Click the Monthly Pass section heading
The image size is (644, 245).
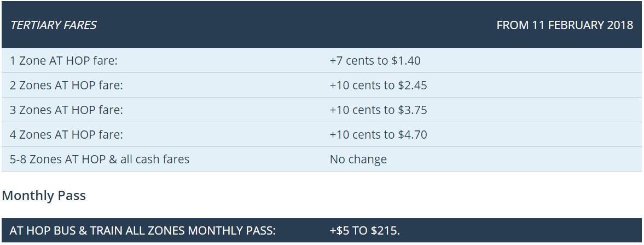44,196
